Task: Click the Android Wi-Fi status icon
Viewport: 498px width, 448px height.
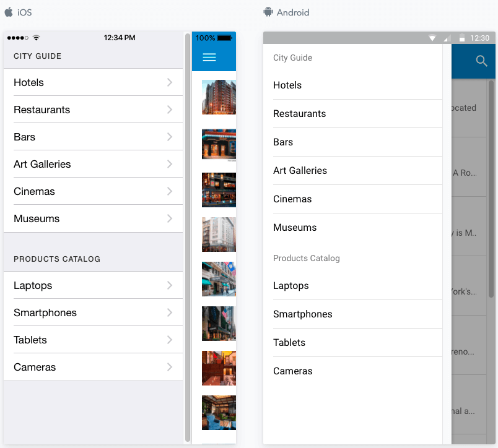Action: 432,38
